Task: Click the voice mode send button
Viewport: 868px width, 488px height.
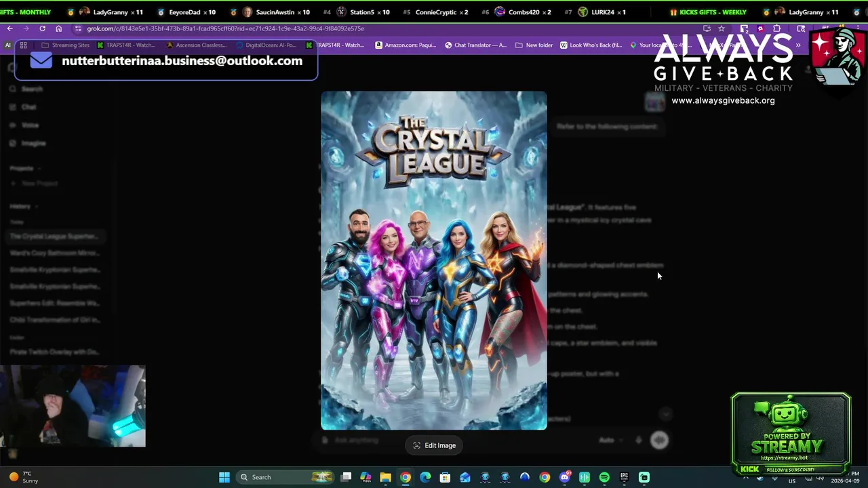Action: click(x=659, y=440)
